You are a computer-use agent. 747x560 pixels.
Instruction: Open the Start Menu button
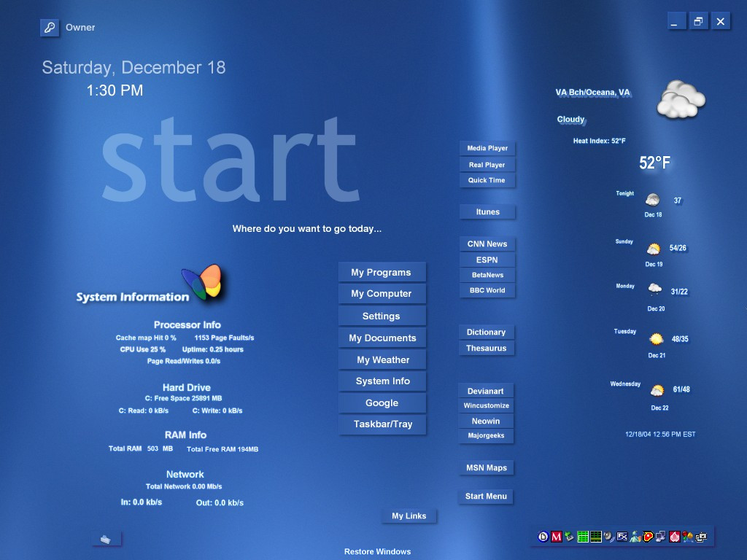486,496
